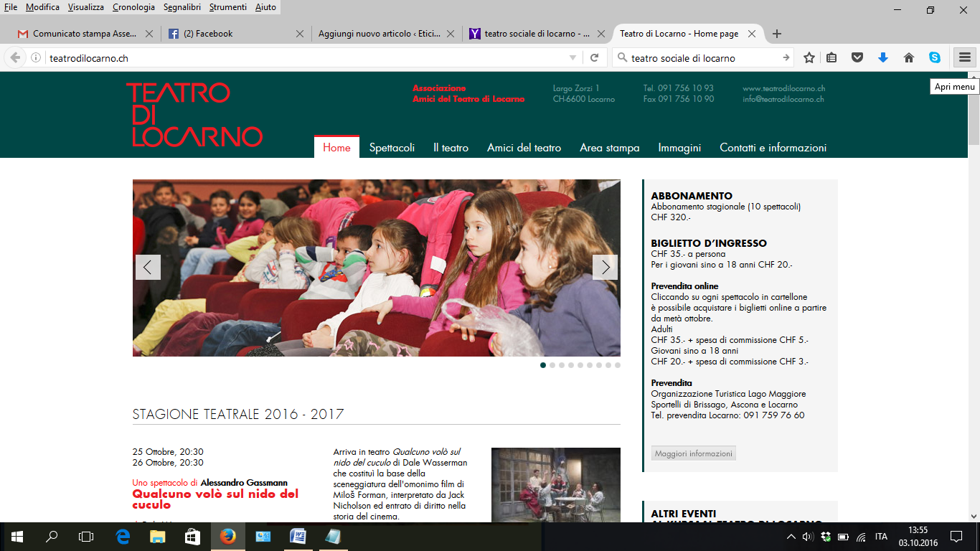Open Contatti e informazioni page
980x551 pixels.
[x=773, y=148]
